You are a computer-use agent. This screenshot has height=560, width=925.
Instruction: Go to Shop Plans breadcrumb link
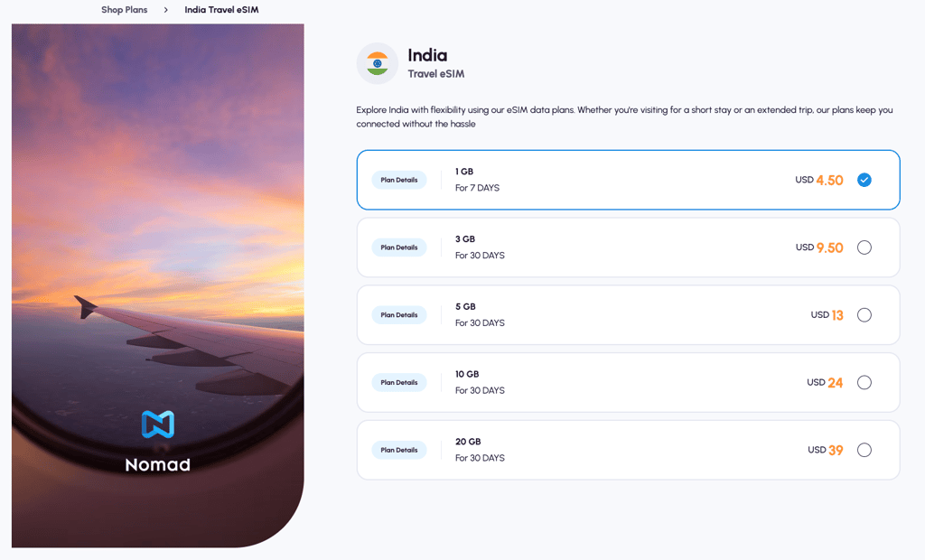tap(125, 9)
